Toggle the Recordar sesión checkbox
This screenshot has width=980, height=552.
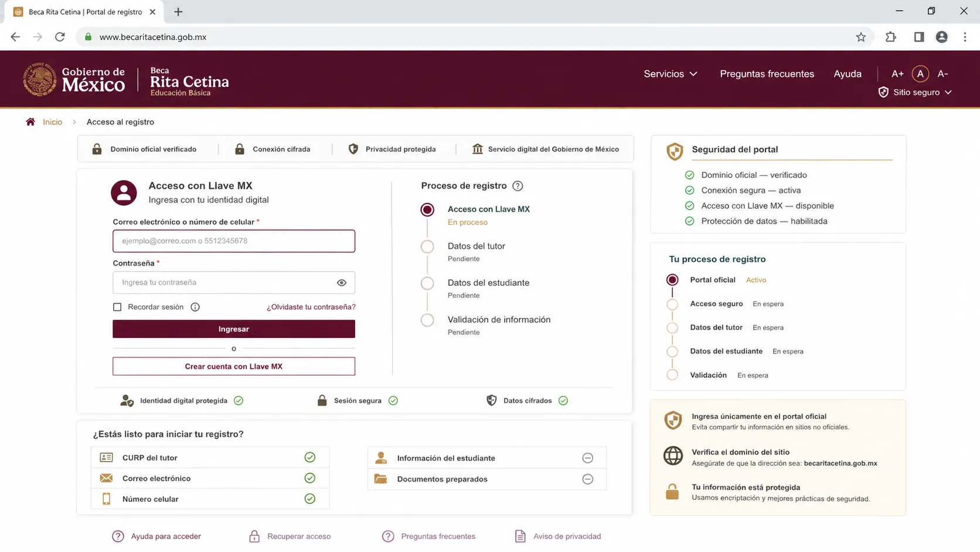[117, 307]
